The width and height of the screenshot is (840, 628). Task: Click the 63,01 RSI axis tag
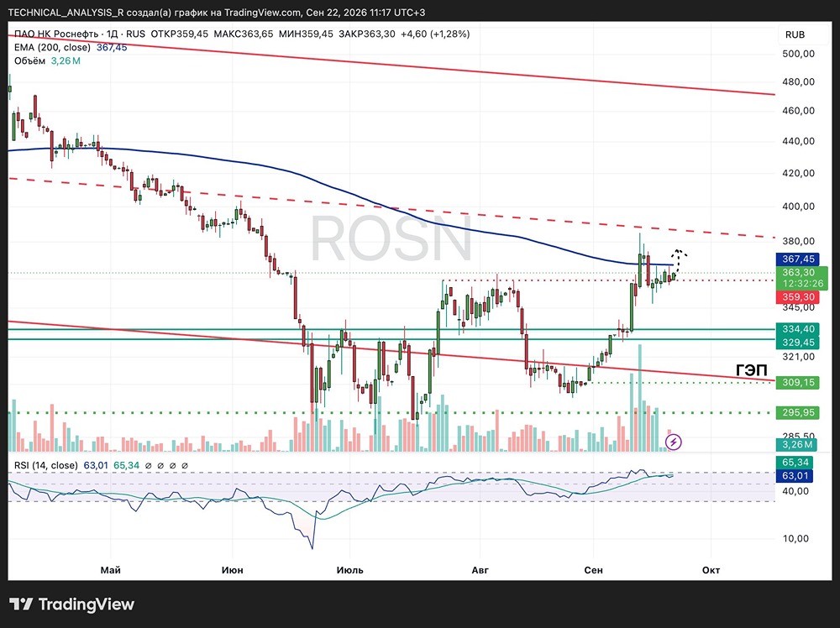pos(795,475)
